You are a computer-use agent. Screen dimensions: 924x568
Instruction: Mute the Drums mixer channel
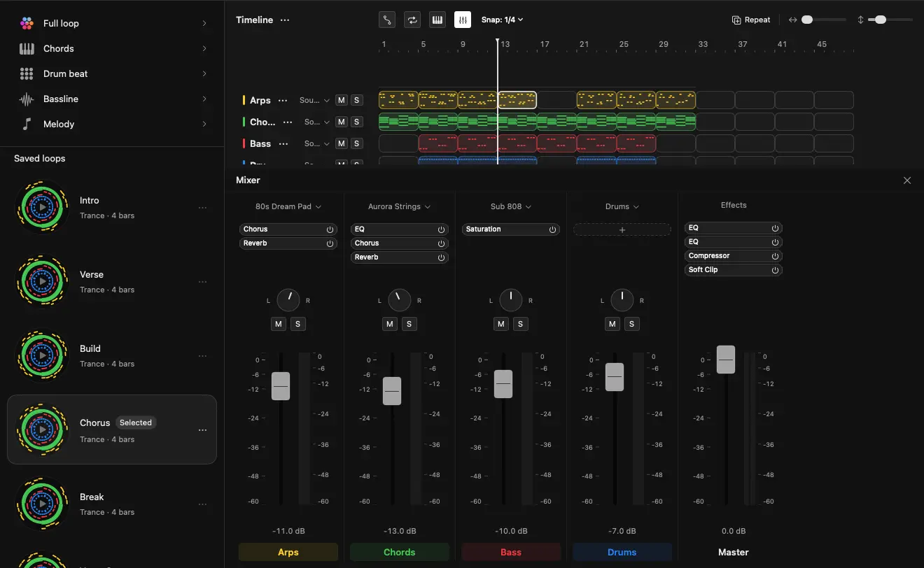click(613, 324)
